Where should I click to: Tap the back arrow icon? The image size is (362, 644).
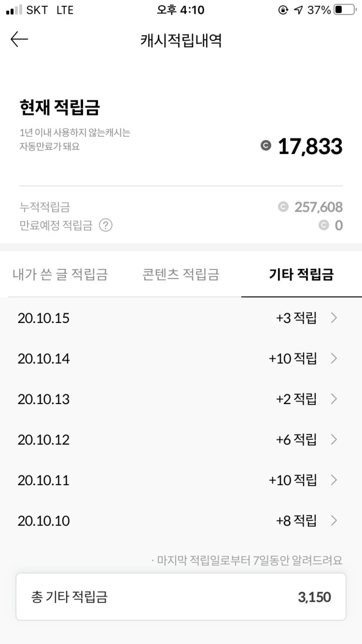tap(19, 39)
